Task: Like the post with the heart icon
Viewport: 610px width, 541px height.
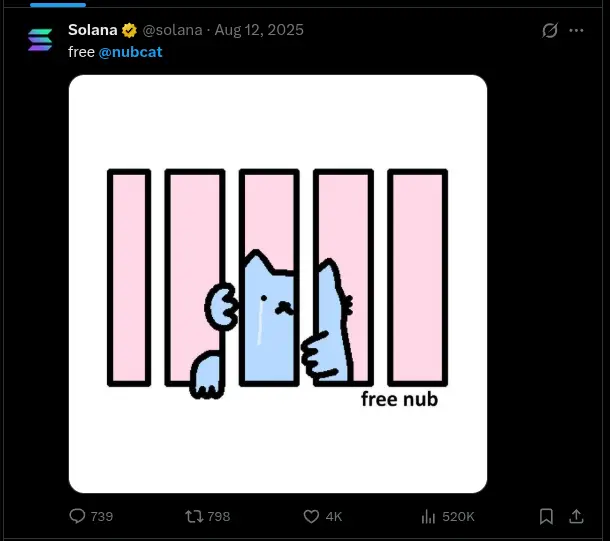Action: pos(311,516)
